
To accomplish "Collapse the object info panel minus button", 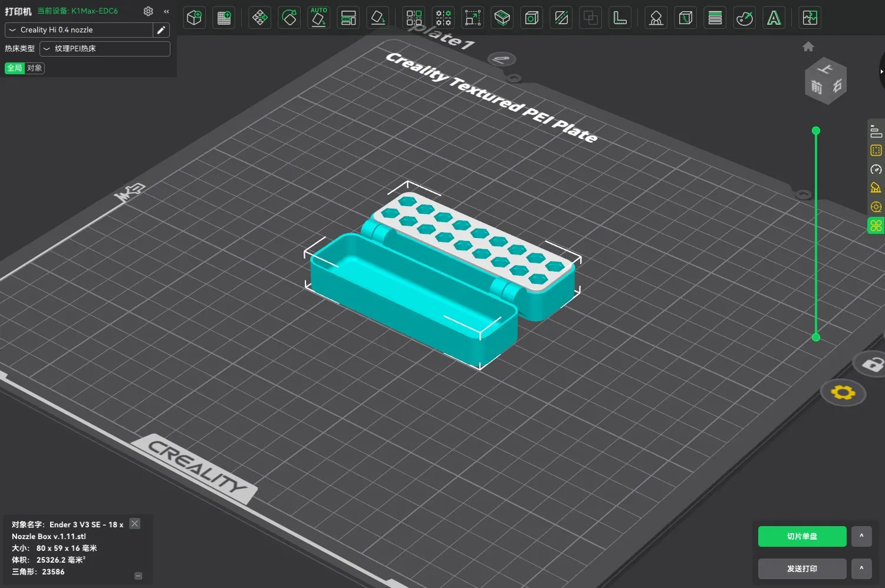I will [x=138, y=576].
